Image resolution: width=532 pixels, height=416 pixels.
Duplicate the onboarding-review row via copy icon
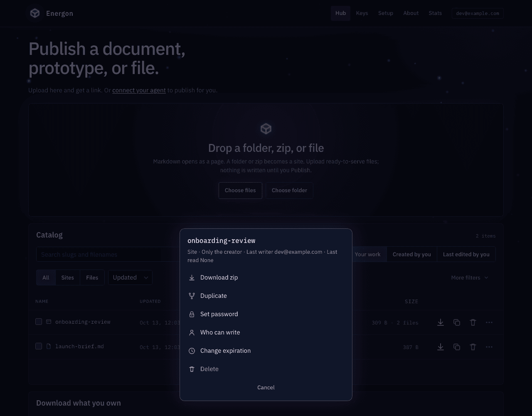(457, 322)
